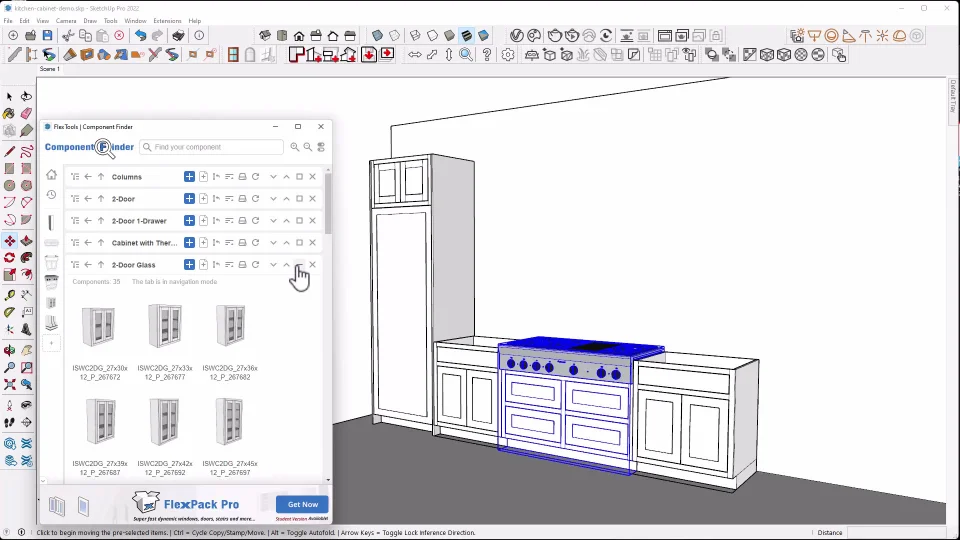Click the Print icon in toolbar

(178, 36)
